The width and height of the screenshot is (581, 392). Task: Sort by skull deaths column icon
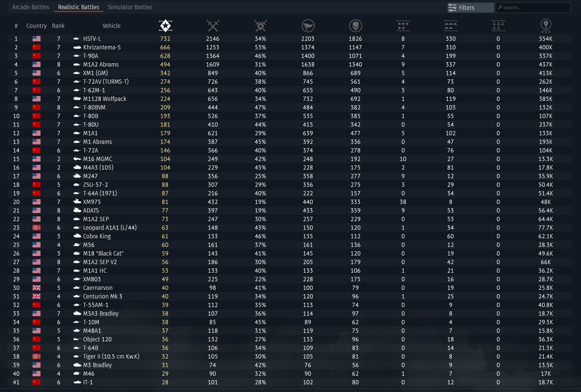point(355,26)
